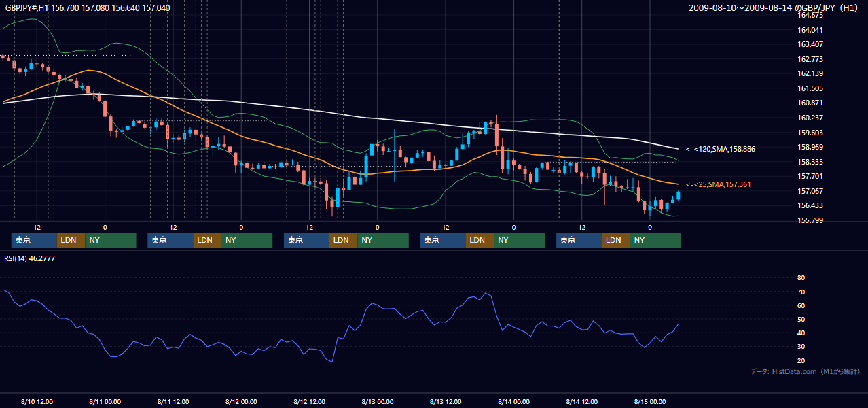The height and width of the screenshot is (408, 868).
Task: Click RSI axis level 30
Action: 801,346
